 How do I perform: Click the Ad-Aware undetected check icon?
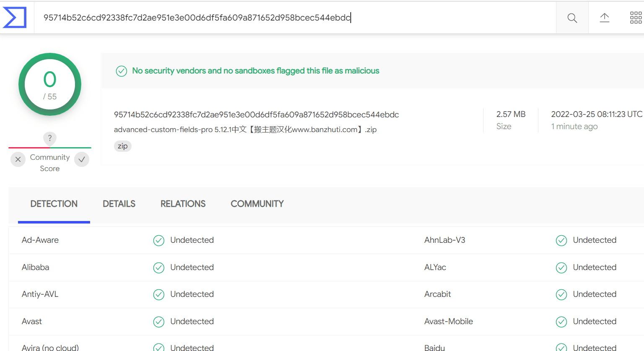tap(159, 240)
